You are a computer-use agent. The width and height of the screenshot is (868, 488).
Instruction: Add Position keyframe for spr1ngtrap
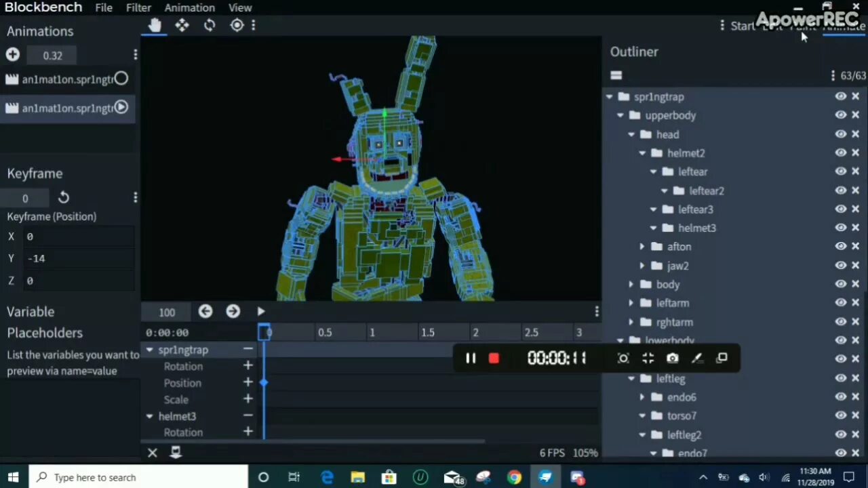click(x=248, y=382)
